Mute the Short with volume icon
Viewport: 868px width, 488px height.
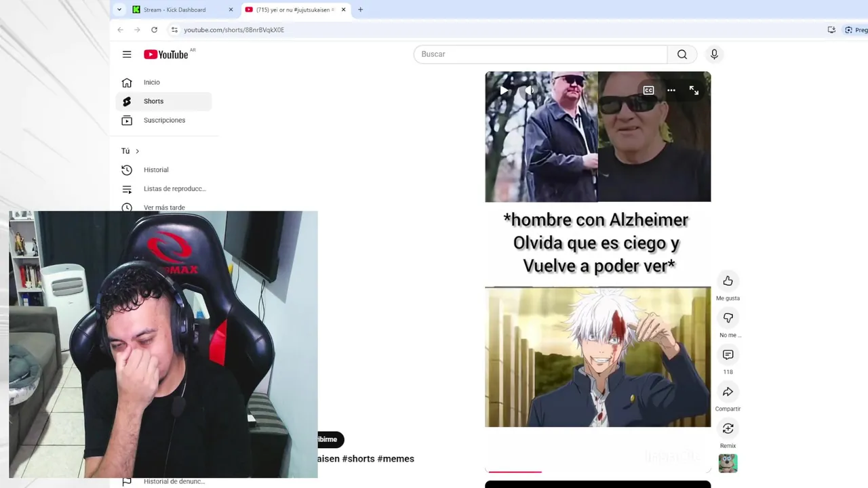pos(530,90)
